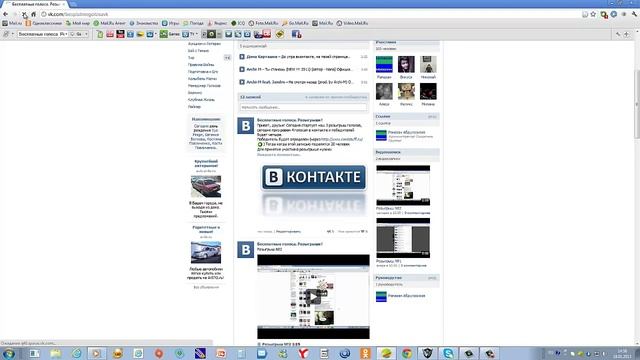Open the B avatar of the first post
This screenshot has height=360, width=640.
pyautogui.click(x=246, y=126)
